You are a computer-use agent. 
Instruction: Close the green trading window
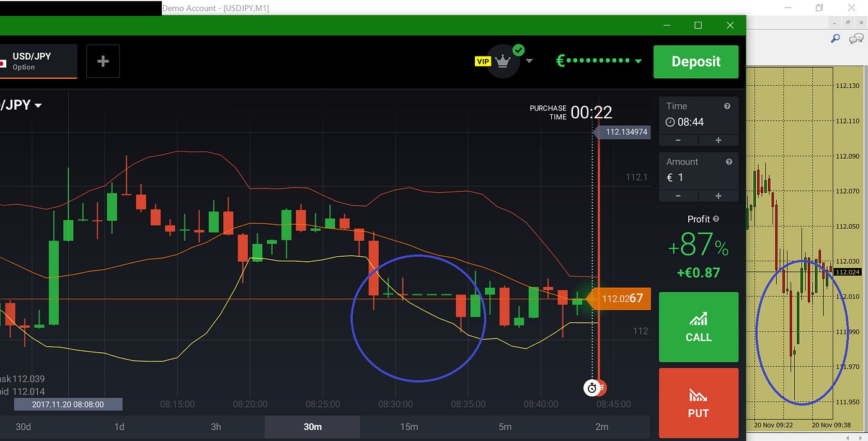point(730,25)
